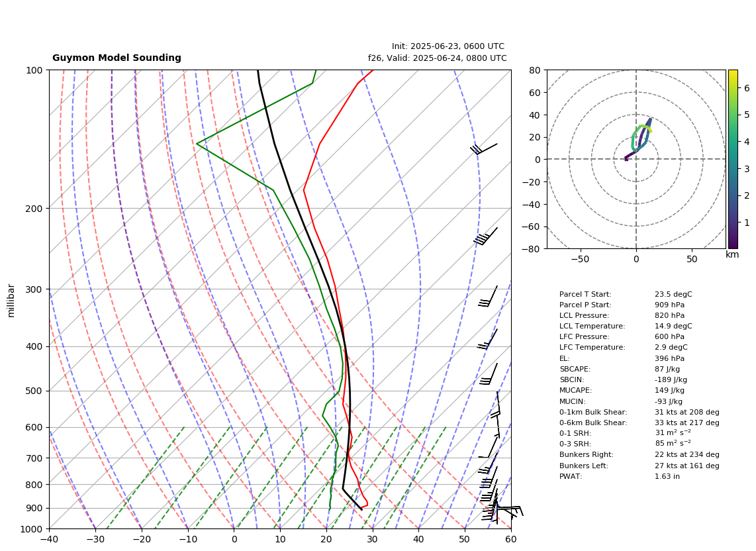Image resolution: width=756 pixels, height=551 pixels.
Task: Select the value "87 J/kg"
Action: coord(667,369)
